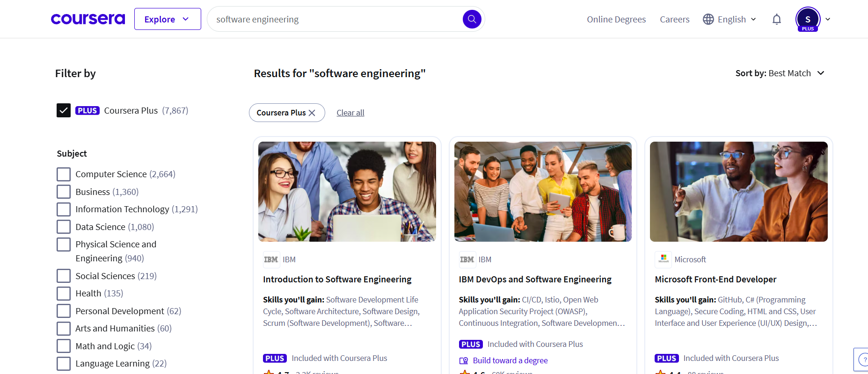Open the Build toward a degree link

tap(510, 360)
